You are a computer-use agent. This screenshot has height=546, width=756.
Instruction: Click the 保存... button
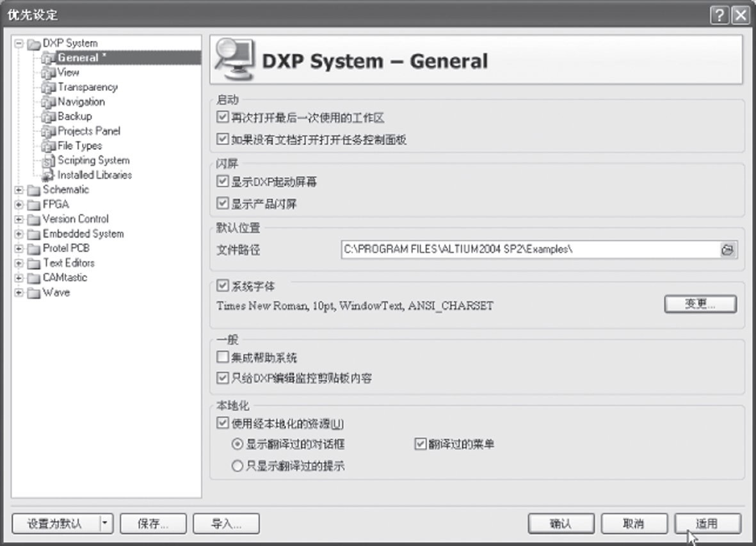click(154, 524)
